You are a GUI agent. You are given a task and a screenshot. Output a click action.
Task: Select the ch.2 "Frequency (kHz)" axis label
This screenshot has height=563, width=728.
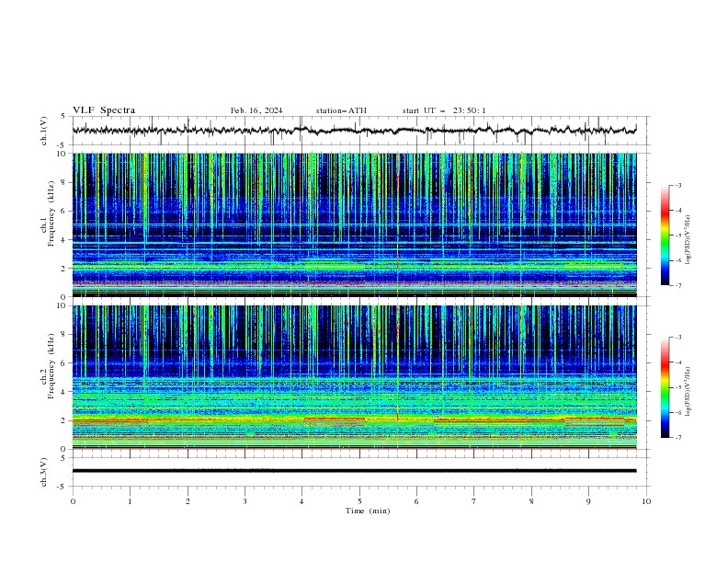click(x=51, y=366)
